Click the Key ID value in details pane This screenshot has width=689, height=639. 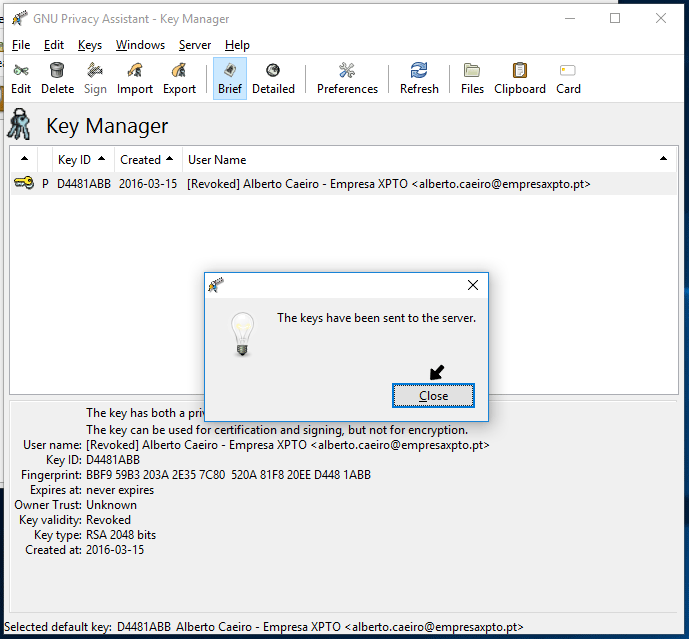113,460
